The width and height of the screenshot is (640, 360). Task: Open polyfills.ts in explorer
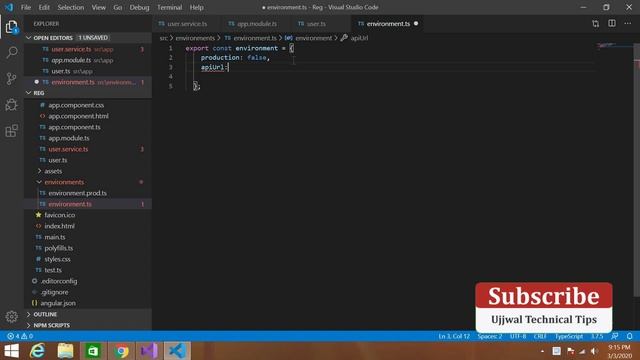tap(59, 248)
